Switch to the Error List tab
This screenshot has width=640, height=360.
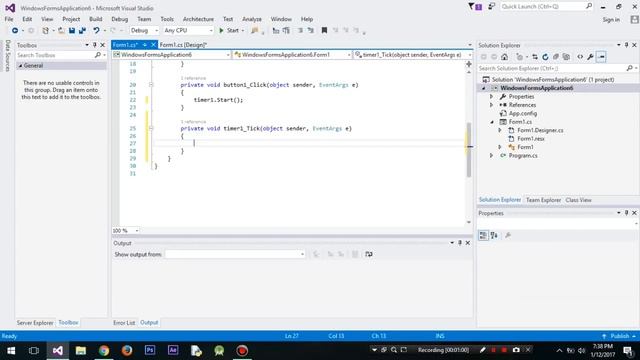124,322
